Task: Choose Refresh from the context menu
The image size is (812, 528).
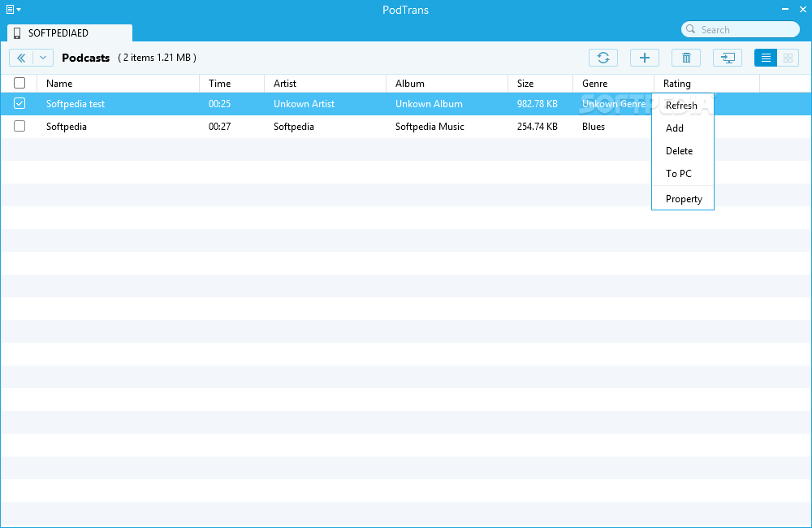Action: point(683,105)
